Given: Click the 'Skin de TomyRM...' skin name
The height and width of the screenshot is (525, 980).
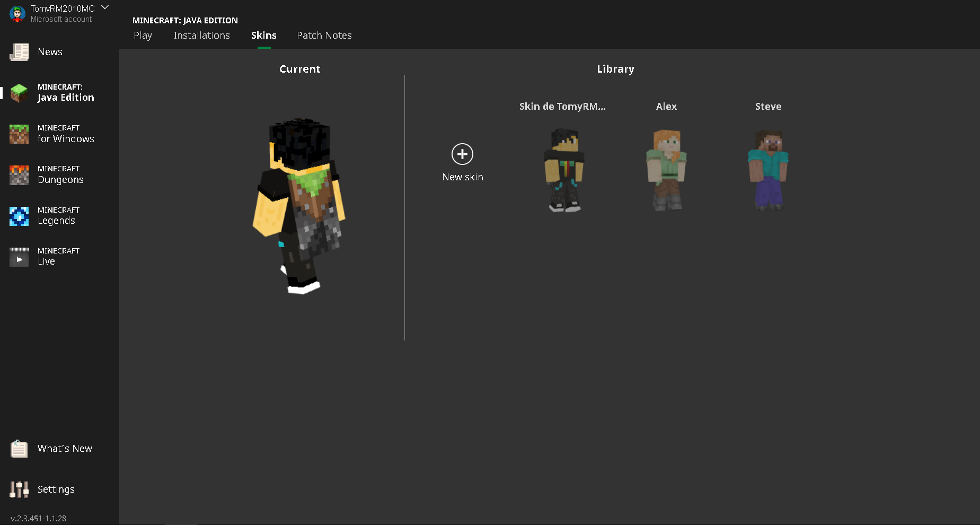Looking at the screenshot, I should [x=562, y=107].
